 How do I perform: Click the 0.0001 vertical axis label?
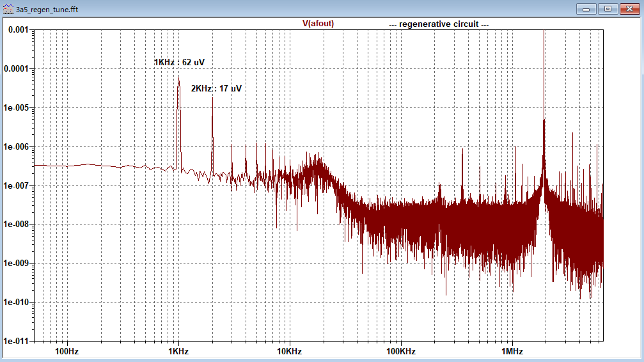pos(17,69)
